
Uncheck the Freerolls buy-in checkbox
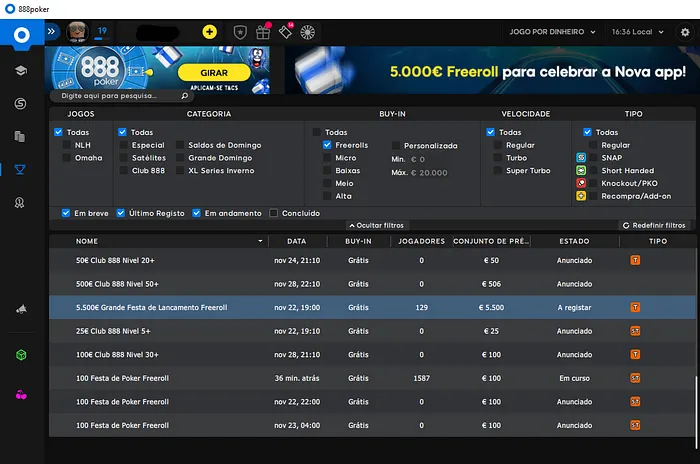pos(327,145)
